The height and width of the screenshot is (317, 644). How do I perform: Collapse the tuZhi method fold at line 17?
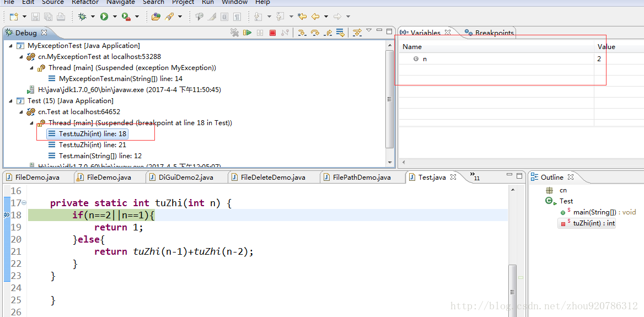pyautogui.click(x=24, y=203)
